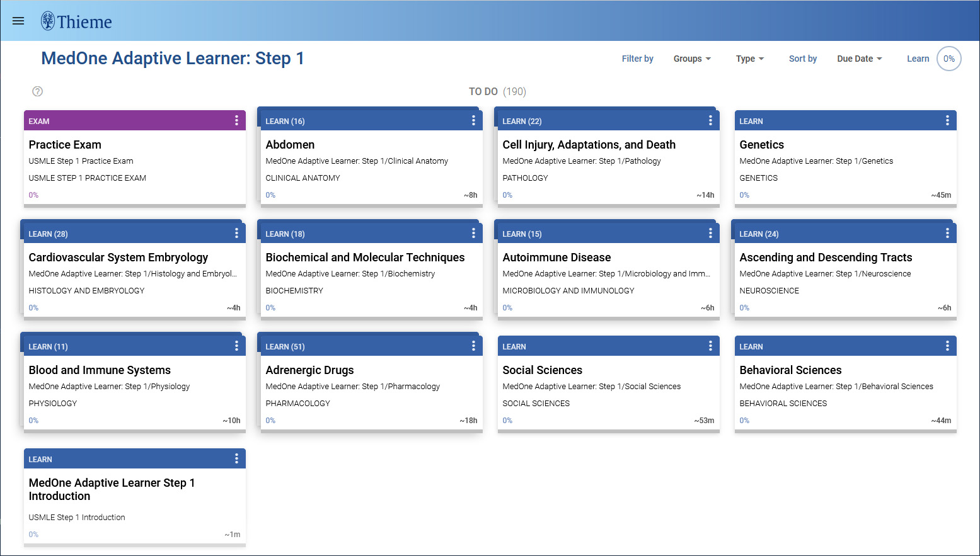Expand the Groups filter dropdown
This screenshot has width=980, height=556.
click(692, 59)
